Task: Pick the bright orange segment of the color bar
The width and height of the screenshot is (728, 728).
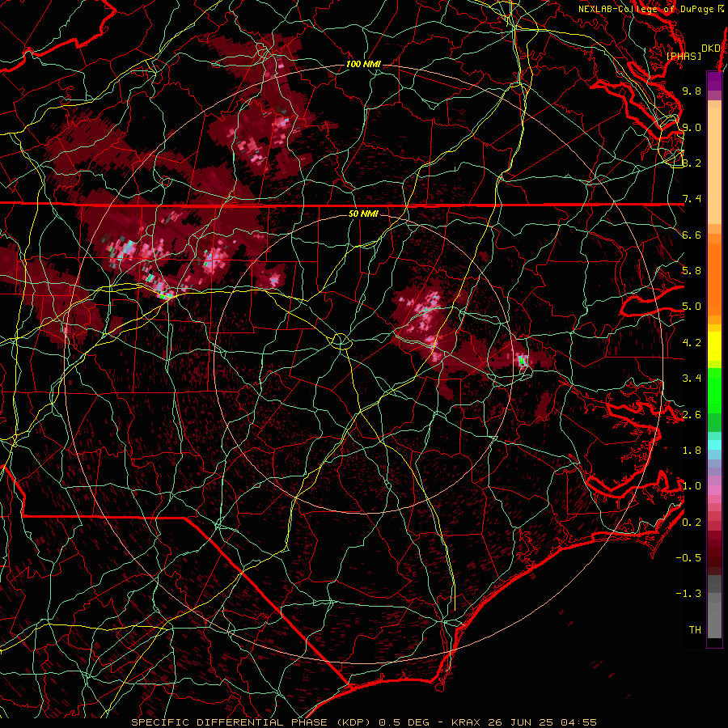Action: (x=714, y=278)
